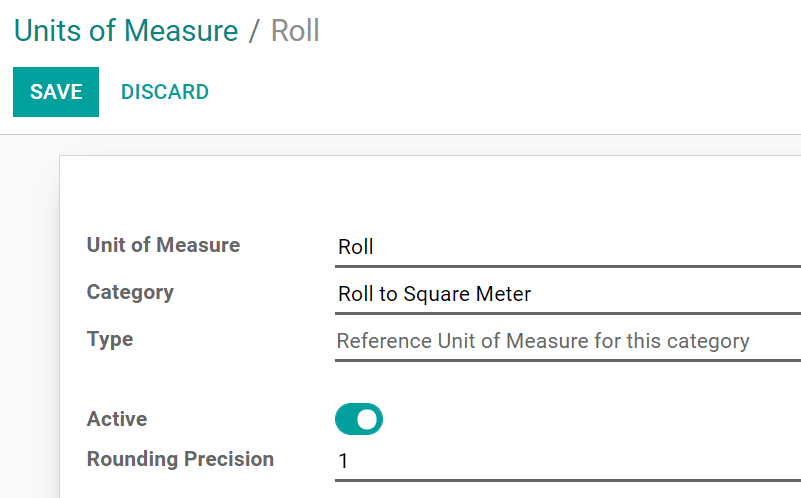Click the Active field label
The image size is (801, 498).
click(117, 419)
